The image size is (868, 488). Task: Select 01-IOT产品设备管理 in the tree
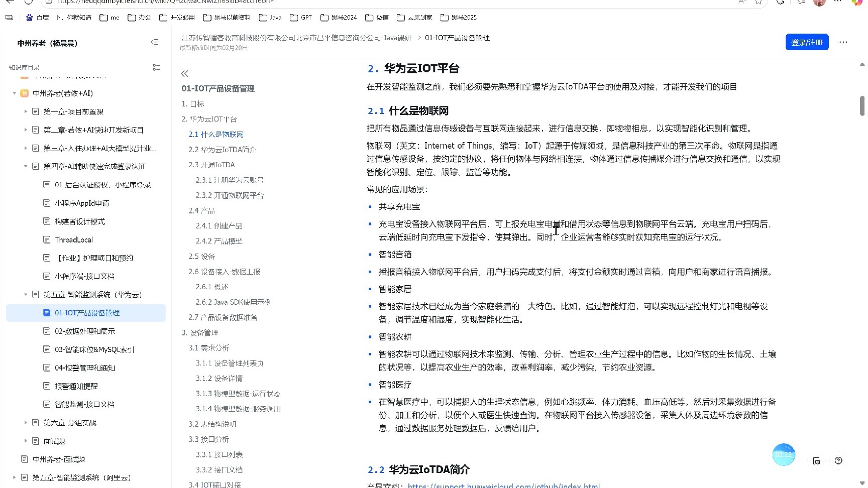click(86, 313)
